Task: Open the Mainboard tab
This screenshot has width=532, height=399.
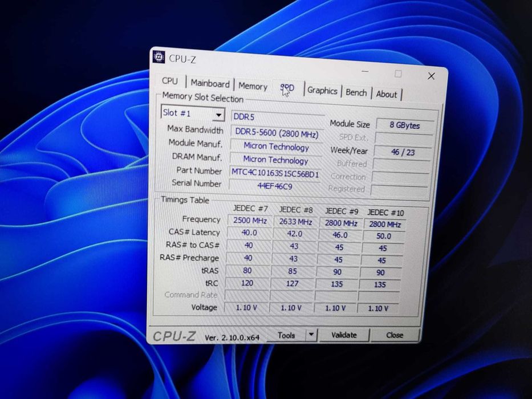Action: point(210,83)
